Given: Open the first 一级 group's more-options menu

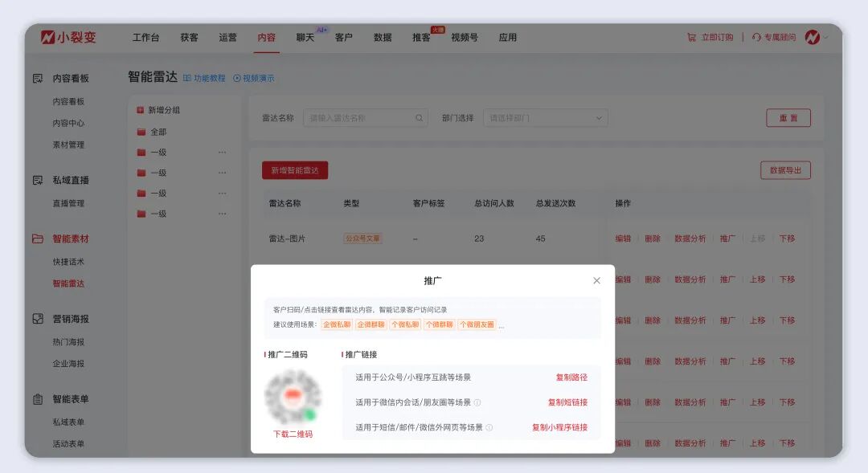Looking at the screenshot, I should [223, 152].
